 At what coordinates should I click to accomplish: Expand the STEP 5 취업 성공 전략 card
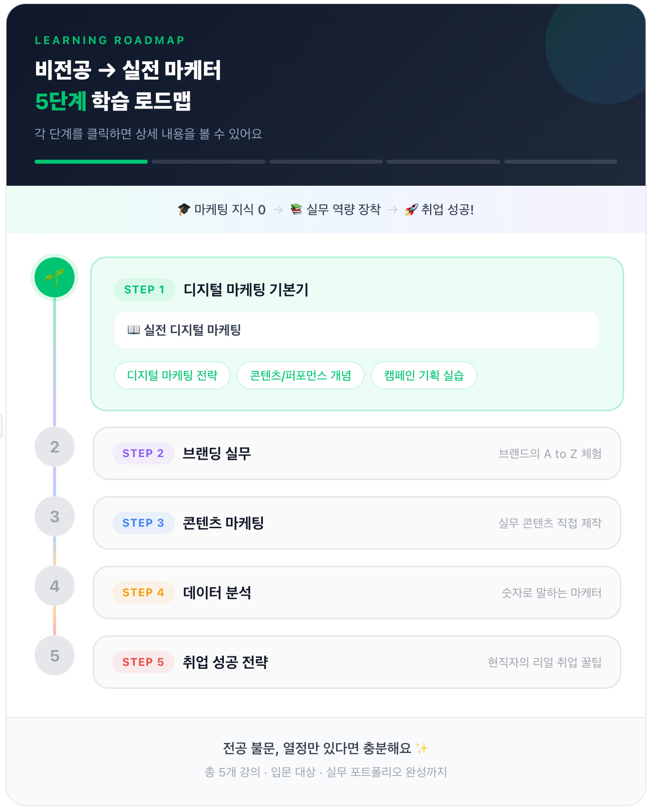[357, 662]
